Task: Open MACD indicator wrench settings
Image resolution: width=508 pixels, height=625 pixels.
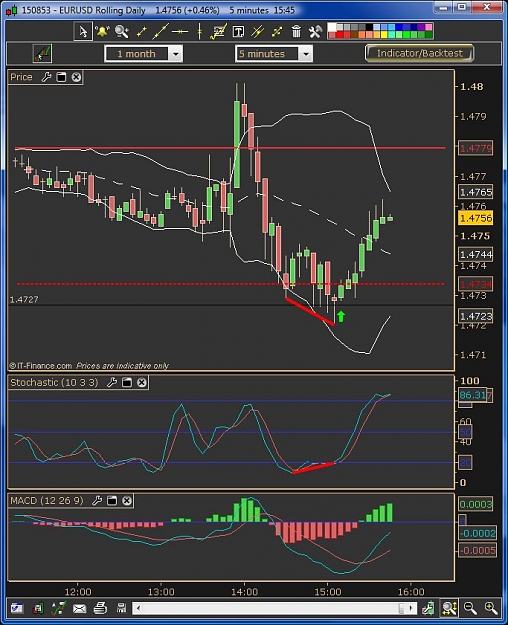Action: pos(97,500)
